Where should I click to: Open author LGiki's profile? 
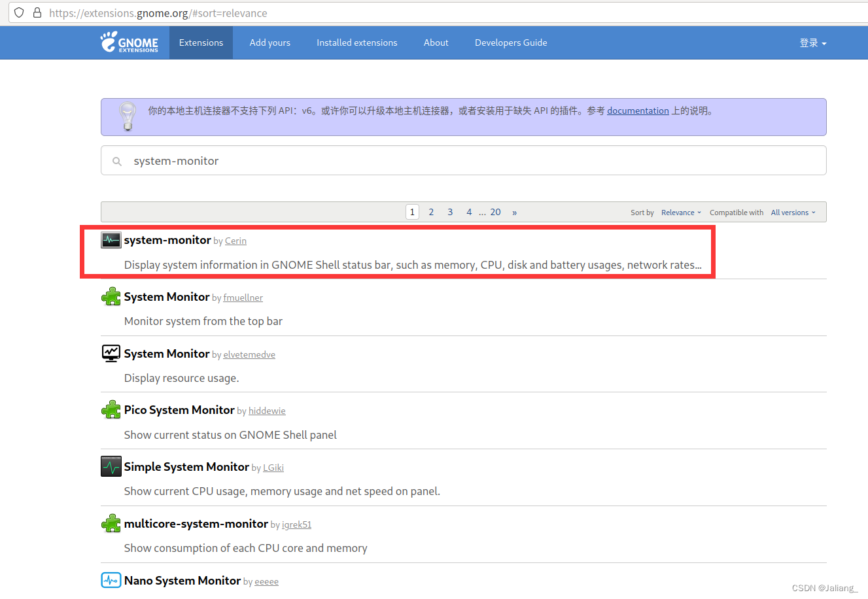coord(273,468)
